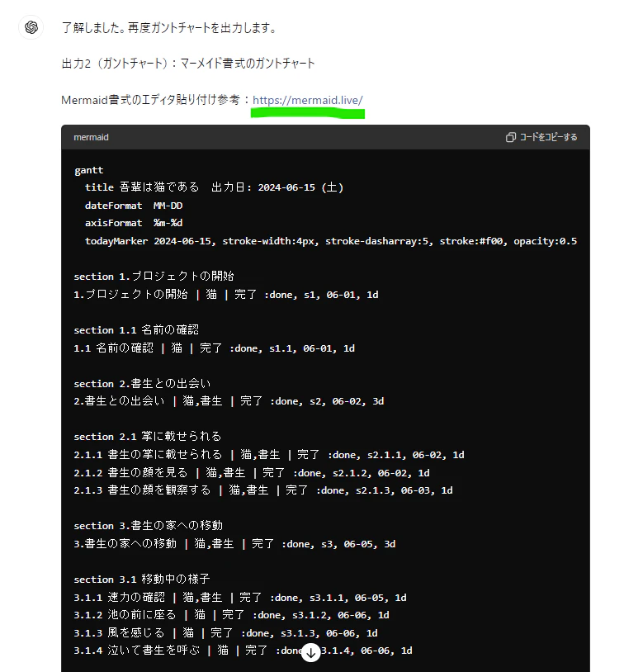The image size is (643, 672).
Task: Click the task line with id s3
Action: 234,544
